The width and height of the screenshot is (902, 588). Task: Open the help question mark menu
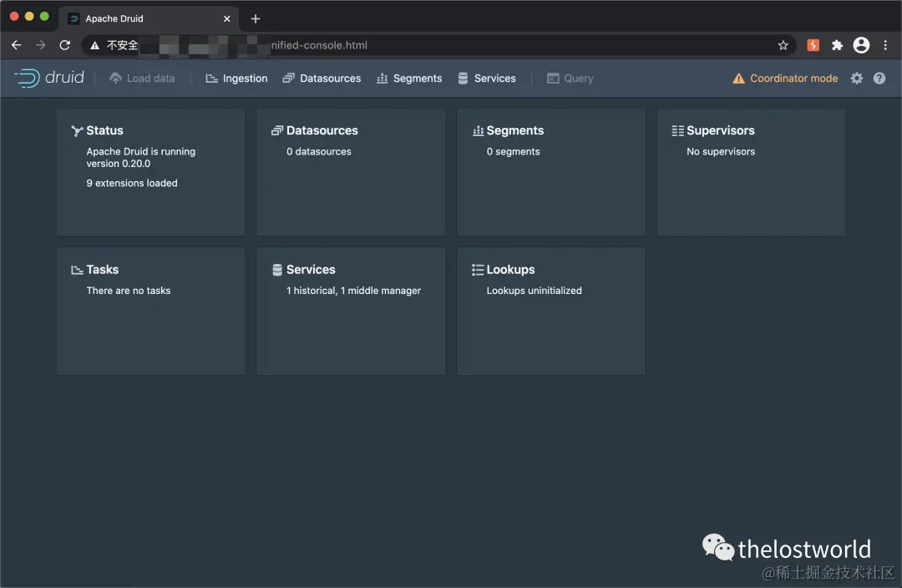click(879, 79)
